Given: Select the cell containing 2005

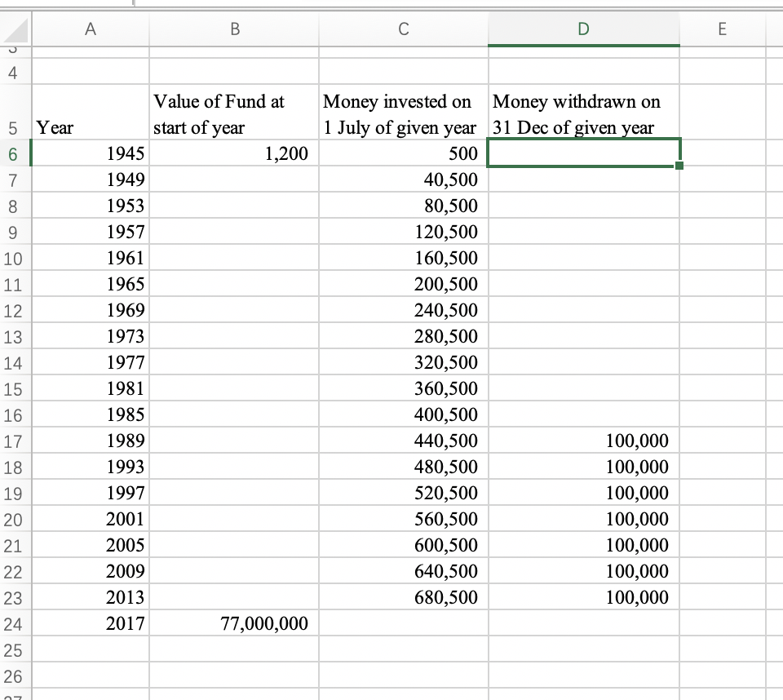Looking at the screenshot, I should (91, 545).
